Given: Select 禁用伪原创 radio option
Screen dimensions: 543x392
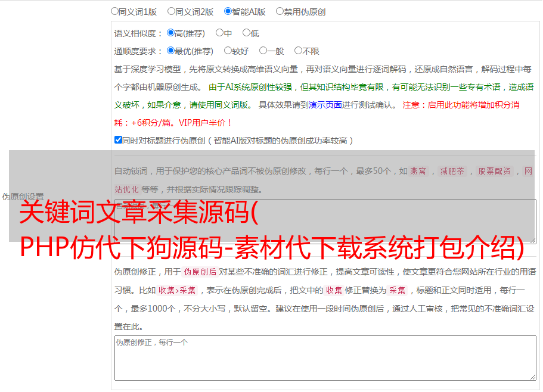Looking at the screenshot, I should click(x=280, y=11).
